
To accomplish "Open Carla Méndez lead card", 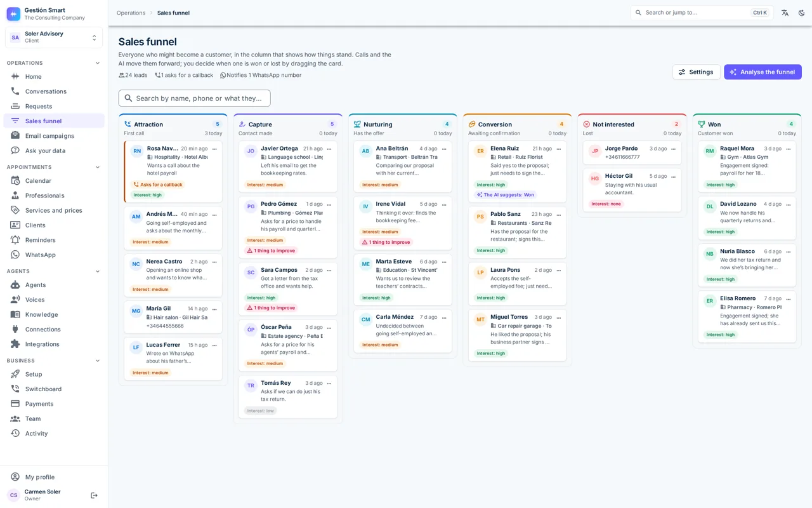I will pyautogui.click(x=403, y=331).
